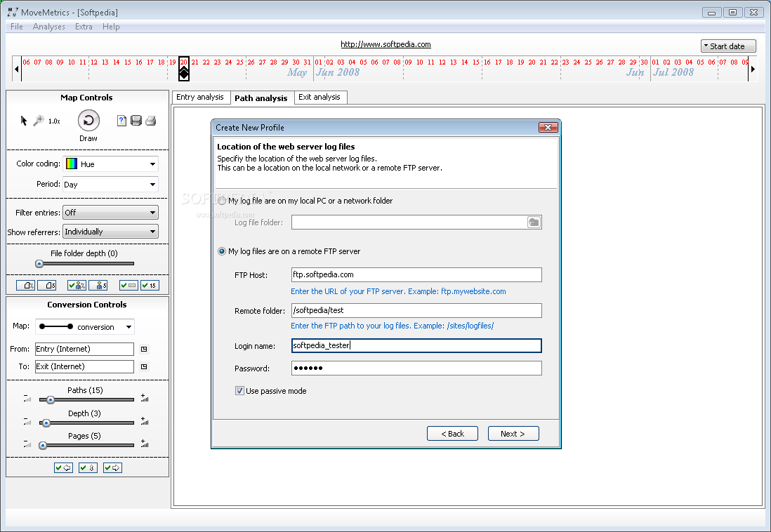Open the Help menu

tap(111, 27)
